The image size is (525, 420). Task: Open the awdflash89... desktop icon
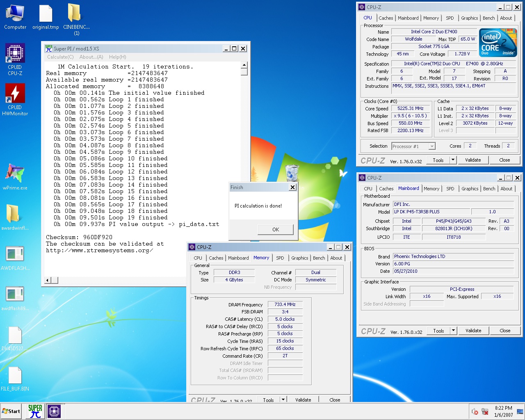coord(15,298)
